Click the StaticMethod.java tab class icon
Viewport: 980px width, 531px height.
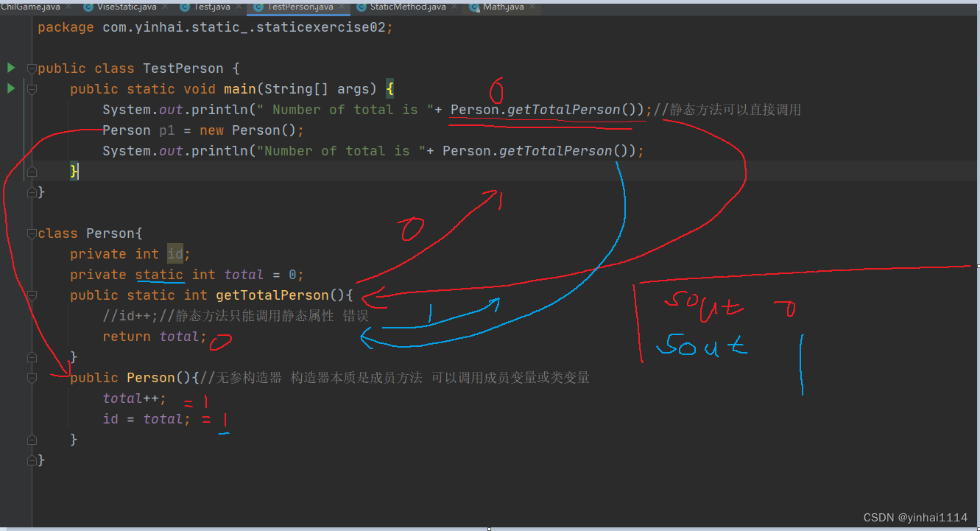pyautogui.click(x=362, y=7)
